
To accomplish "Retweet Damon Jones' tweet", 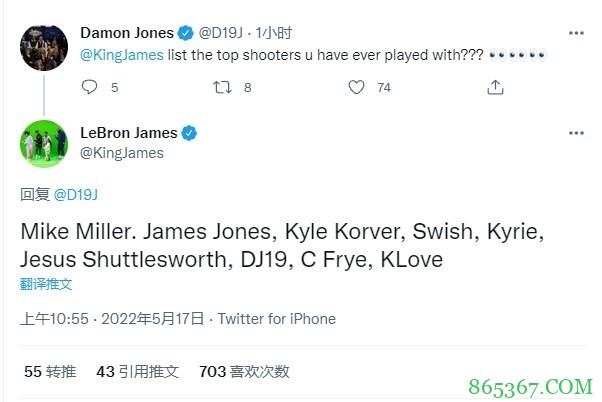I will pyautogui.click(x=225, y=88).
